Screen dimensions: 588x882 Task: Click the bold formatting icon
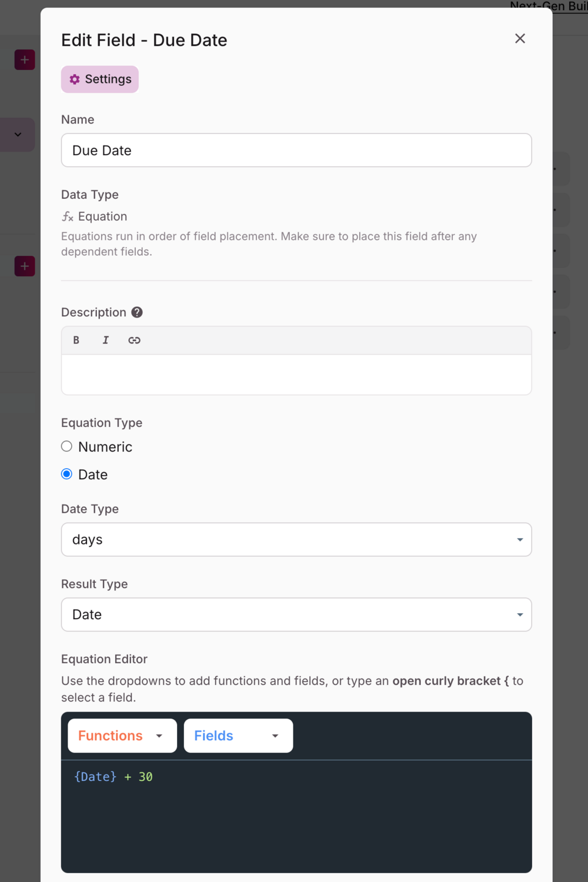click(x=76, y=340)
